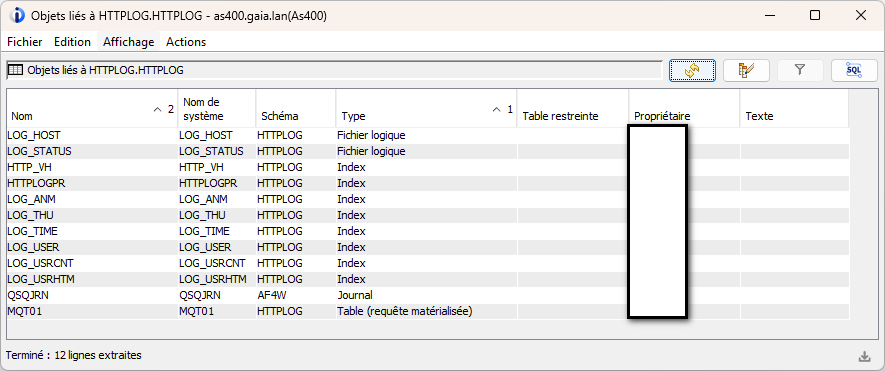Click the table icon beside Objets liés
The width and height of the screenshot is (885, 371).
[x=16, y=71]
